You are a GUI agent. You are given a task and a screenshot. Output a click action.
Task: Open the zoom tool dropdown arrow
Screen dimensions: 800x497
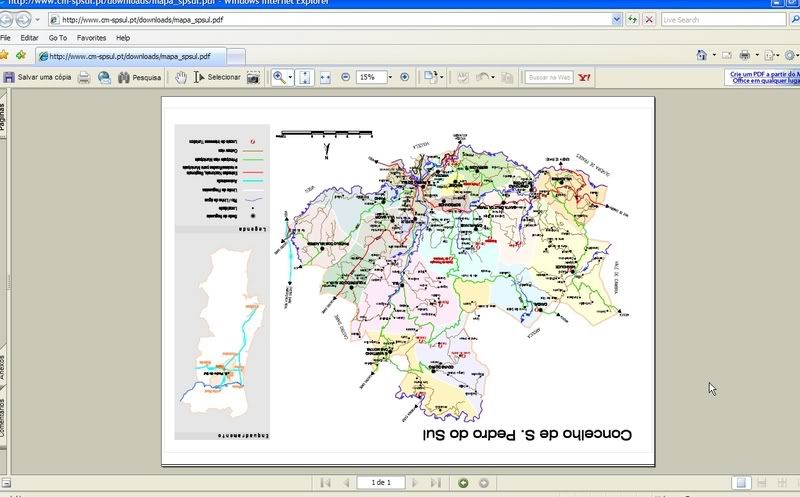click(290, 78)
